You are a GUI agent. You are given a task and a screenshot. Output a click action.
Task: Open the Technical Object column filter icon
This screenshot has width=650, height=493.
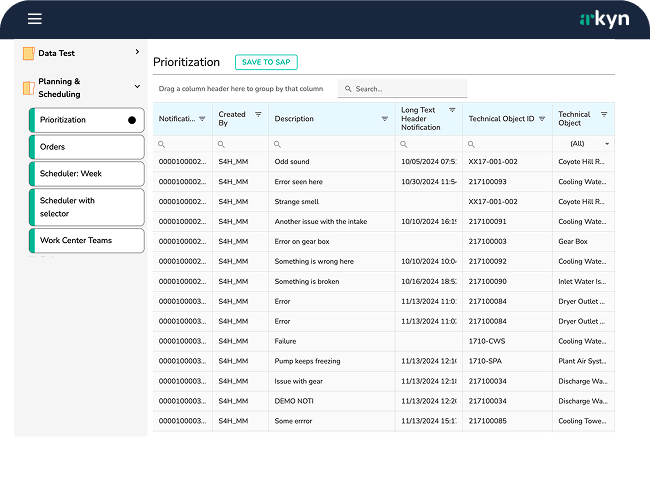point(604,114)
